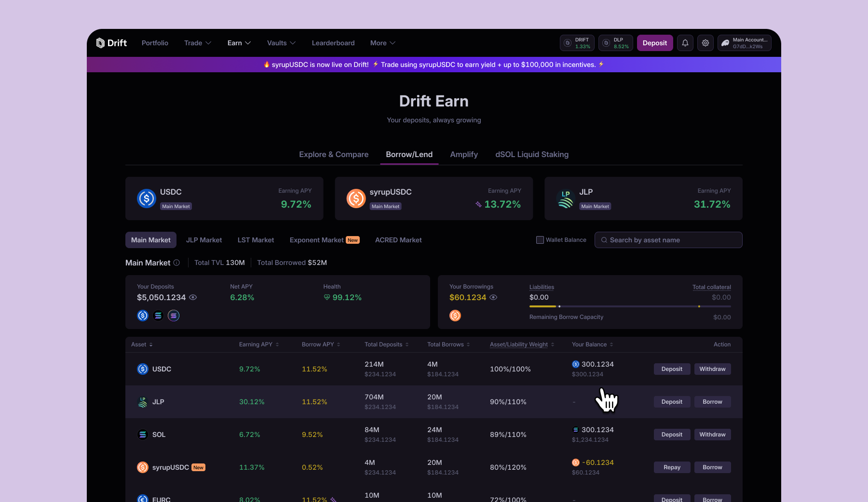
Task: Click the syrupUSDC announcement banner
Action: [x=434, y=65]
